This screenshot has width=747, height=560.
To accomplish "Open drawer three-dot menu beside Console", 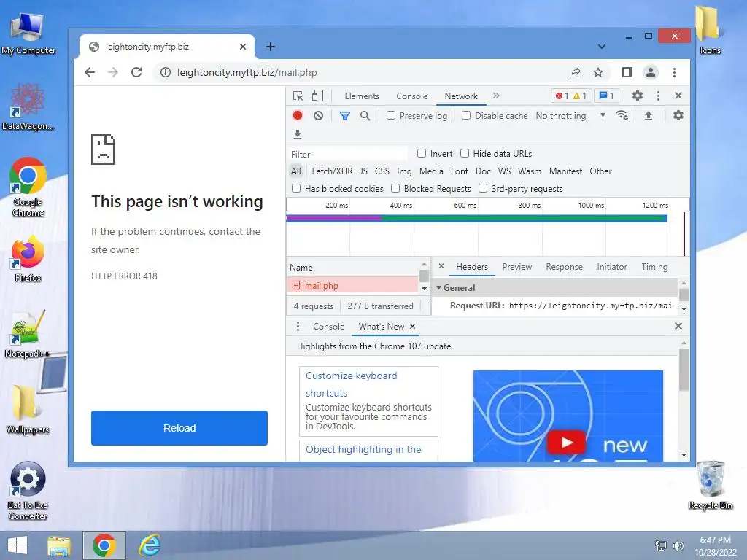I will (298, 326).
